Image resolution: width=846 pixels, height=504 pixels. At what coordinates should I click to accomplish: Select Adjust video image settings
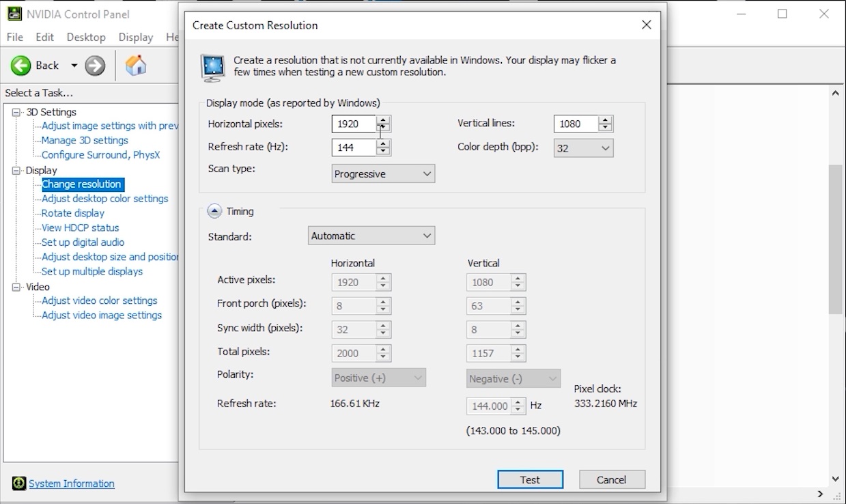[102, 316]
